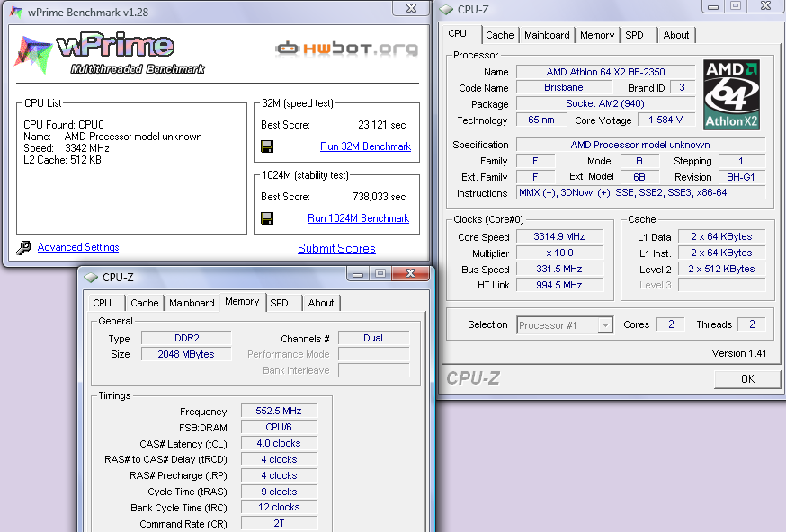
Task: Select the Memory tab in the front CPU-Z window
Action: point(242,302)
